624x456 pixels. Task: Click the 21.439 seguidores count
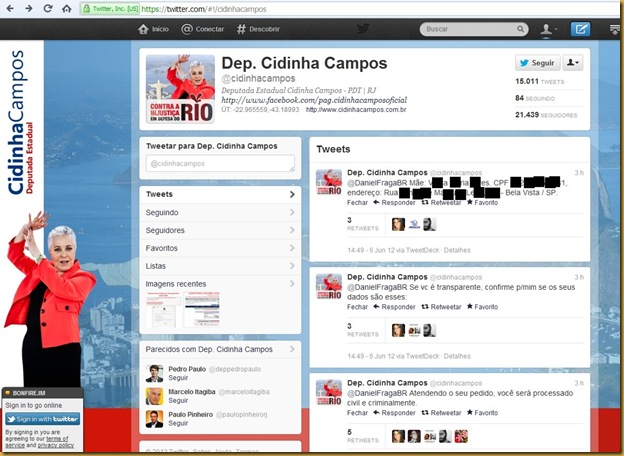pyautogui.click(x=546, y=115)
